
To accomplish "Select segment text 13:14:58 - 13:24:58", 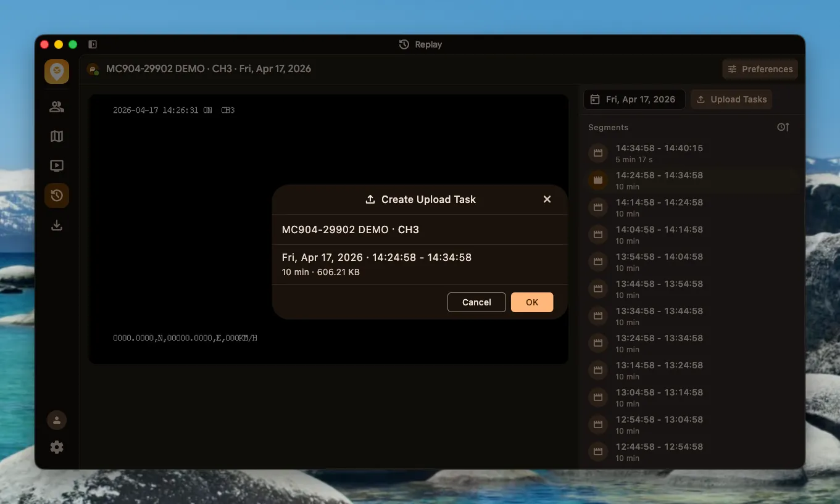I will [659, 365].
